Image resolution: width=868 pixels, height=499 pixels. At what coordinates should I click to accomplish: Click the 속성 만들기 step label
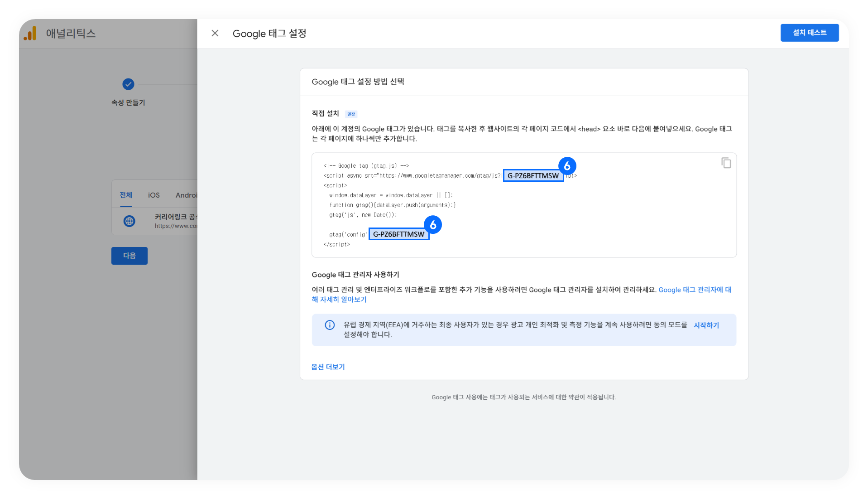point(129,102)
